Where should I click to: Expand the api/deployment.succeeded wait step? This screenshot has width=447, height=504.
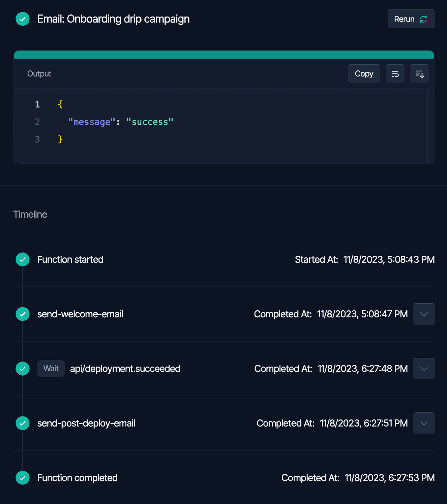(424, 369)
